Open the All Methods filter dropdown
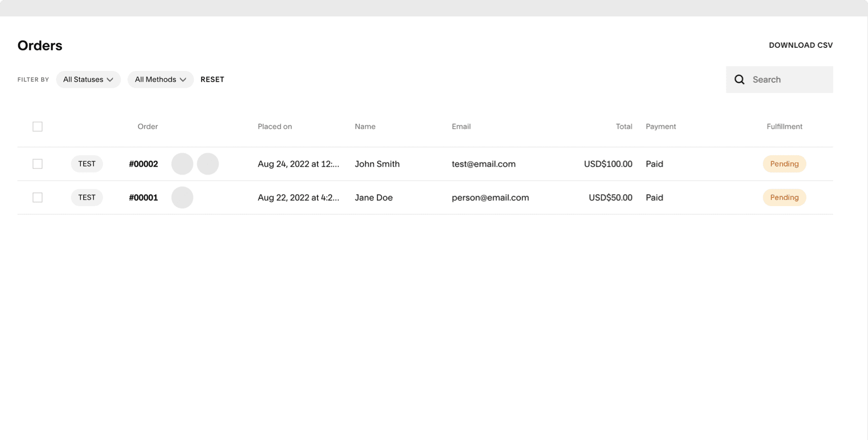Image resolution: width=868 pixels, height=440 pixels. [x=160, y=80]
